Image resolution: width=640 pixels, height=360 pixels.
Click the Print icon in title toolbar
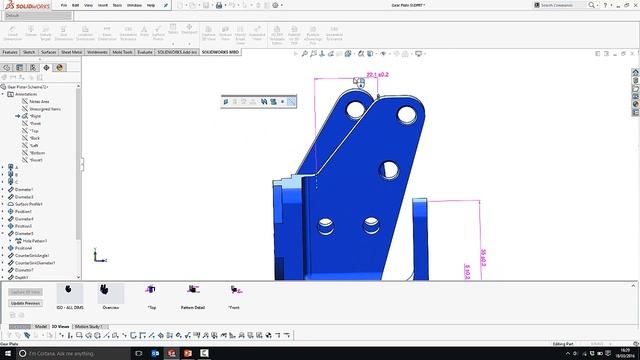point(219,5)
